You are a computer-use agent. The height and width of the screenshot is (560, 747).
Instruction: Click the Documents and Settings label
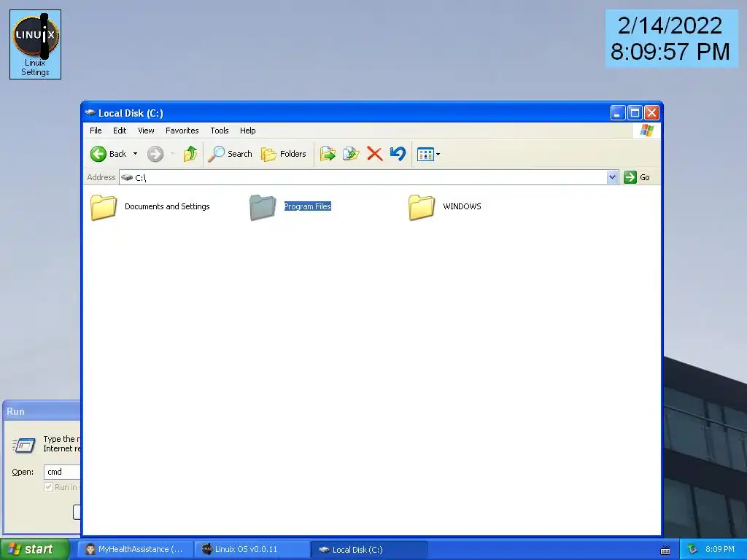pyautogui.click(x=167, y=206)
